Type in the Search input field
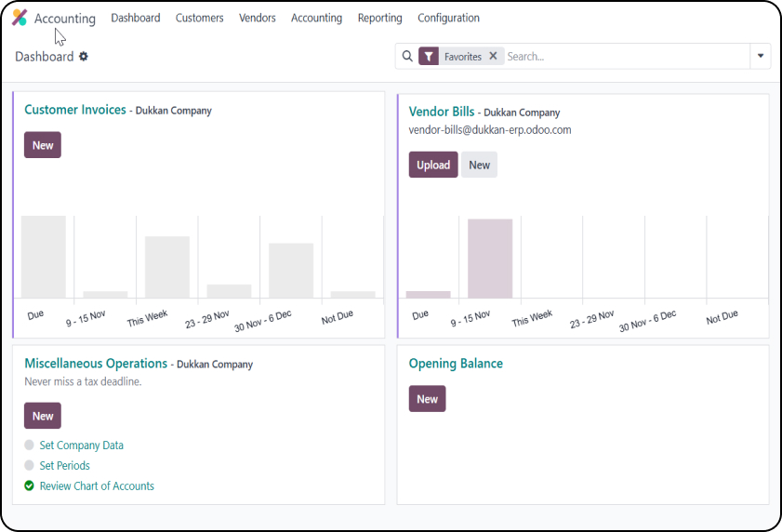 [623, 57]
